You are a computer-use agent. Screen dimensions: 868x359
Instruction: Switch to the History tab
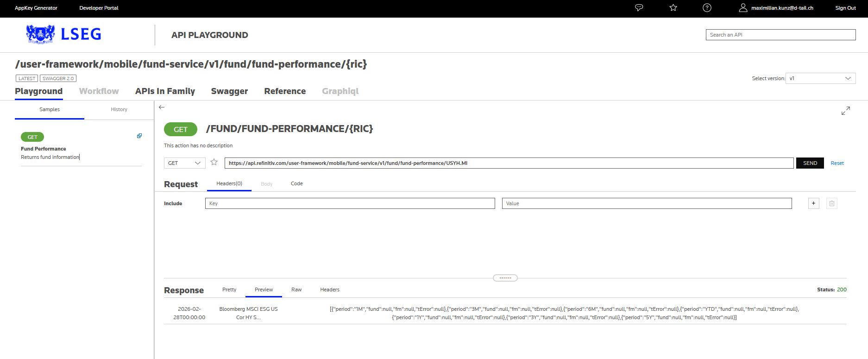(x=119, y=109)
